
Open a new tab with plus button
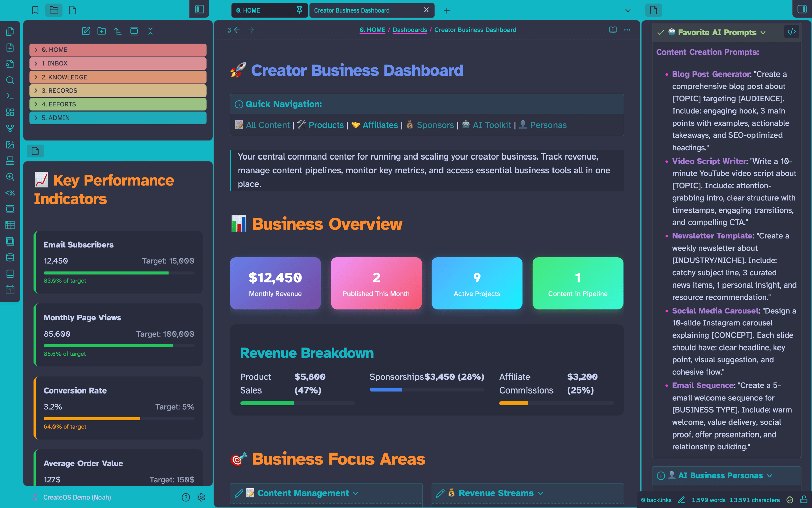(x=447, y=10)
